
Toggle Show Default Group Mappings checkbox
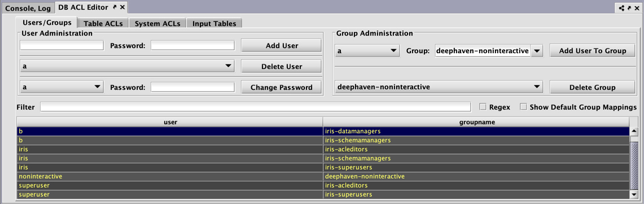[523, 107]
